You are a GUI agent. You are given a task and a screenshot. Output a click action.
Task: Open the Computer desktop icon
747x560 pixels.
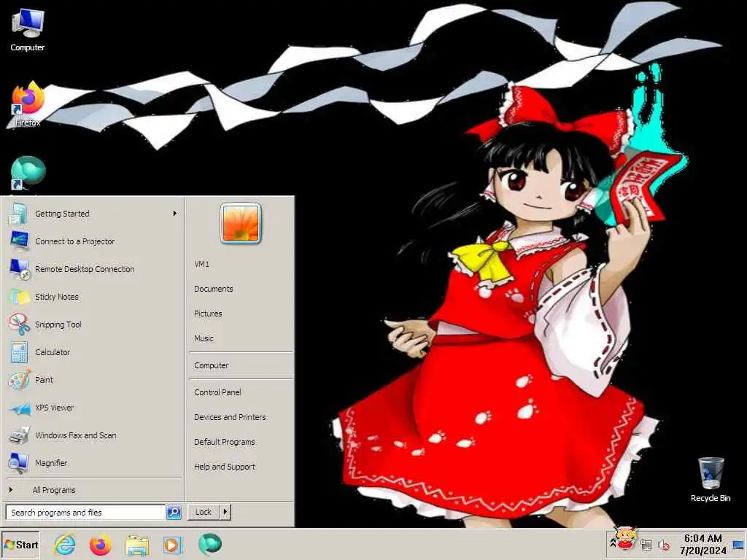pos(27,29)
